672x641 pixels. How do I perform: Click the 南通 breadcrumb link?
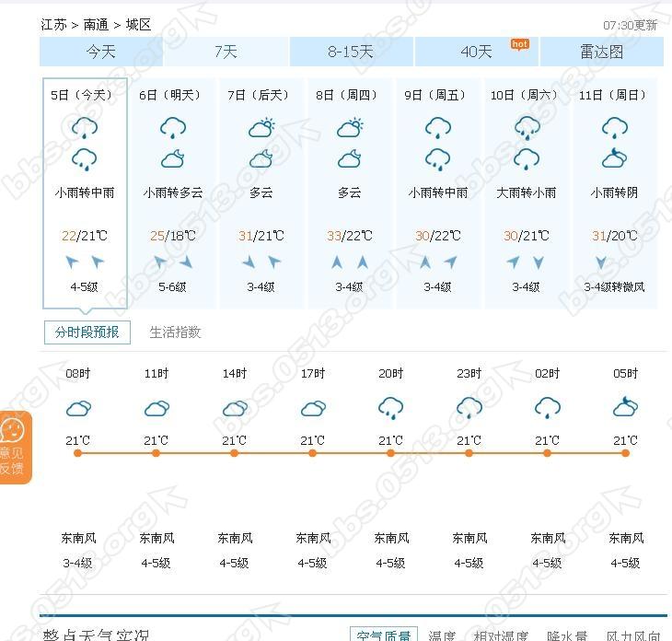(x=96, y=25)
